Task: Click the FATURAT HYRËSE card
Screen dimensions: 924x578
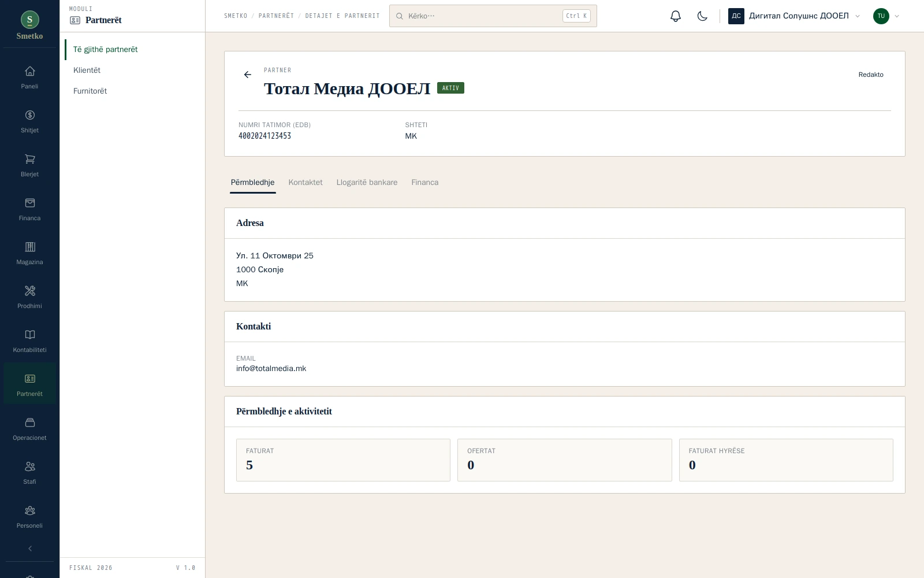Action: [x=786, y=460]
